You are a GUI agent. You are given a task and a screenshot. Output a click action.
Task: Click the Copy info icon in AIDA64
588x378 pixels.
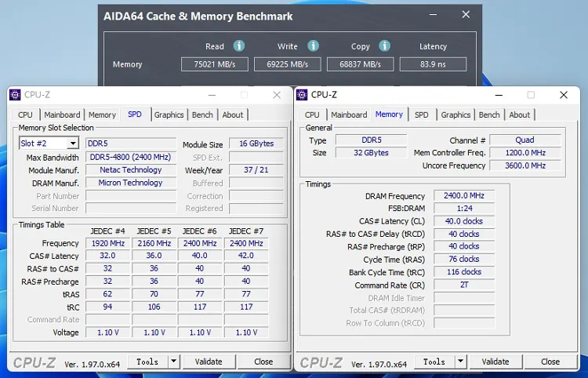point(384,45)
